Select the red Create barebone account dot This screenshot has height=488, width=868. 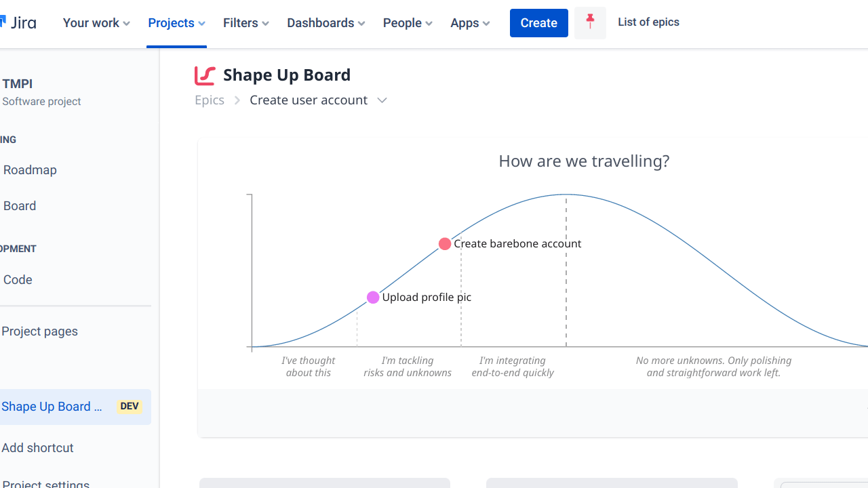coord(445,244)
